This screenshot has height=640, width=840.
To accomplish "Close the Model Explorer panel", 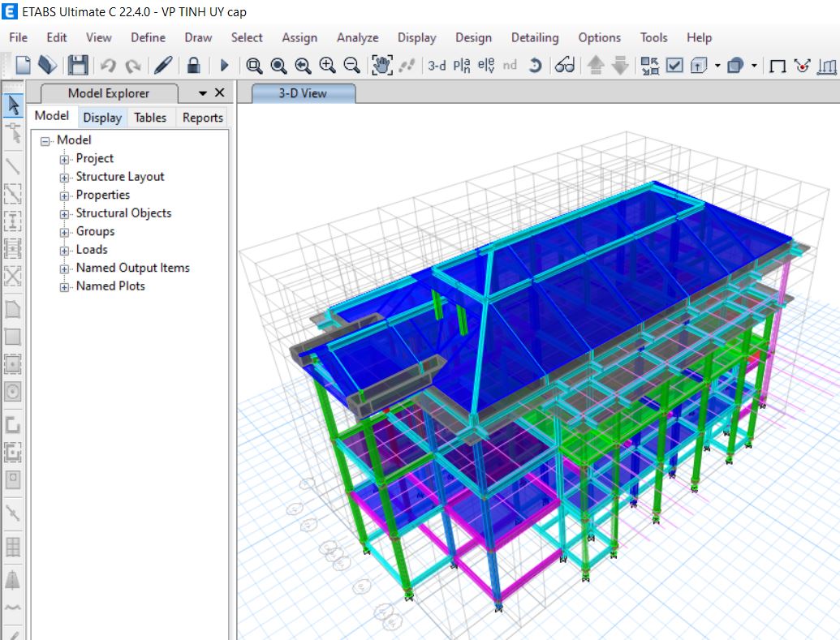I will coord(220,92).
